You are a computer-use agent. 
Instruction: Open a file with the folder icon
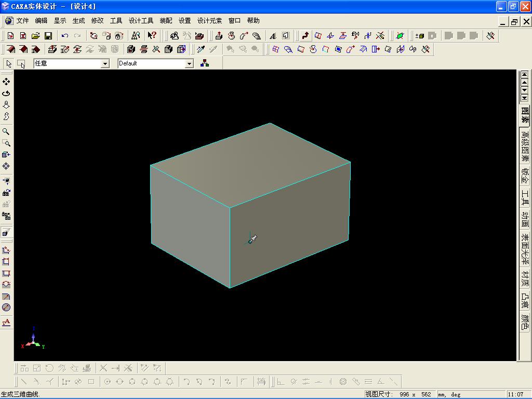[36, 36]
